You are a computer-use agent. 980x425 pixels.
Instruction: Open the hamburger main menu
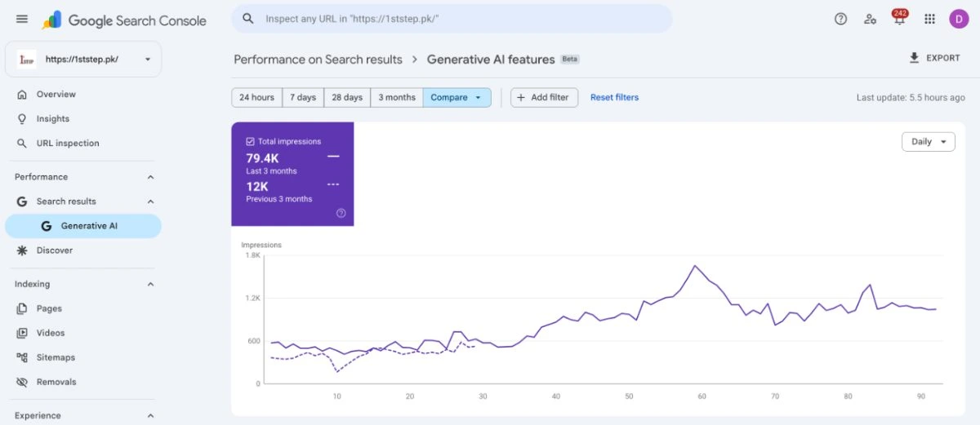click(x=22, y=20)
